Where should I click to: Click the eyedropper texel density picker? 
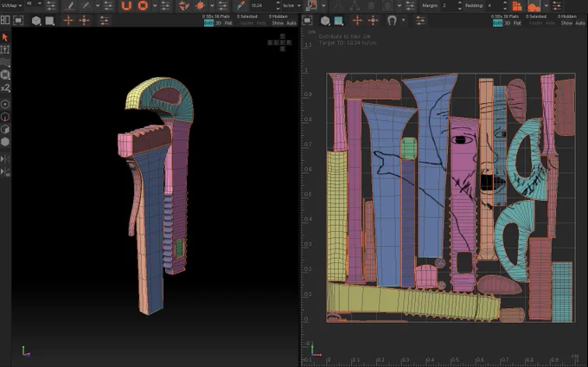pos(240,5)
